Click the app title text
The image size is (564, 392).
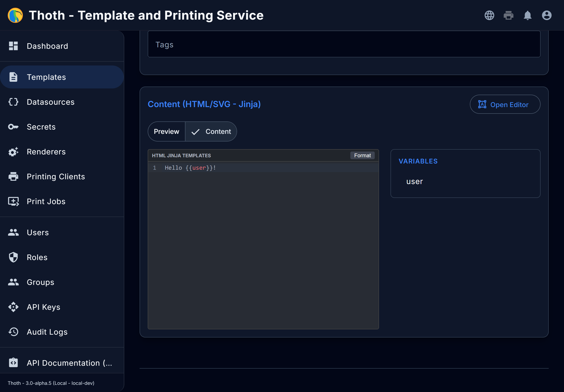pyautogui.click(x=146, y=15)
